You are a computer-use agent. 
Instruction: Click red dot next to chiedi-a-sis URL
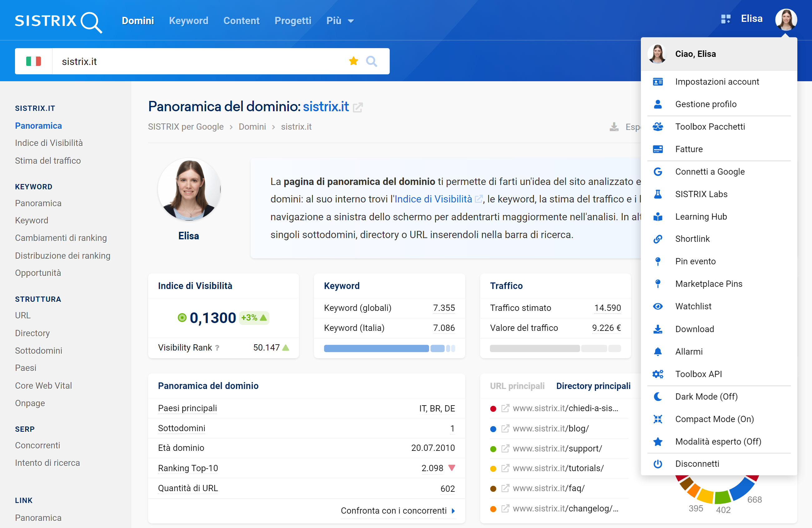493,409
